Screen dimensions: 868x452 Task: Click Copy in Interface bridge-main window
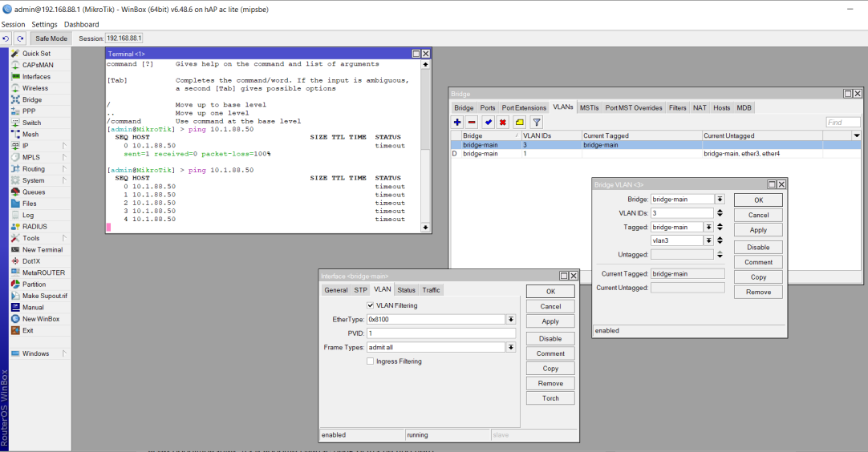550,369
